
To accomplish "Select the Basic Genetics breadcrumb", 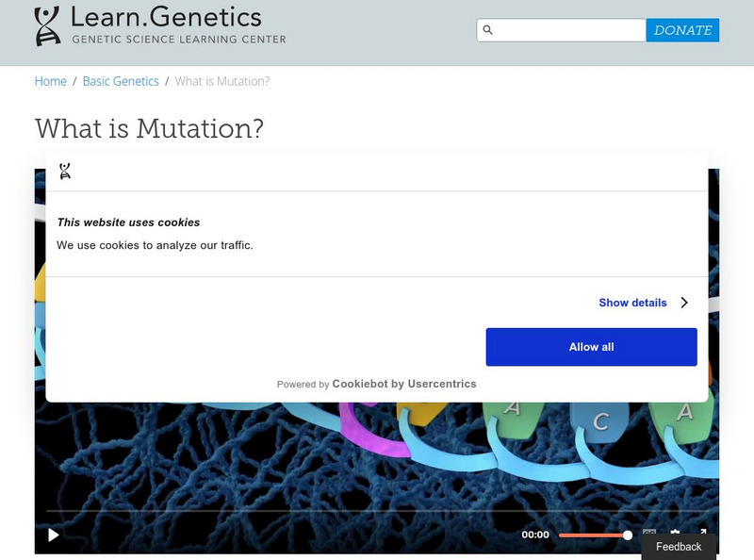I will (x=120, y=81).
